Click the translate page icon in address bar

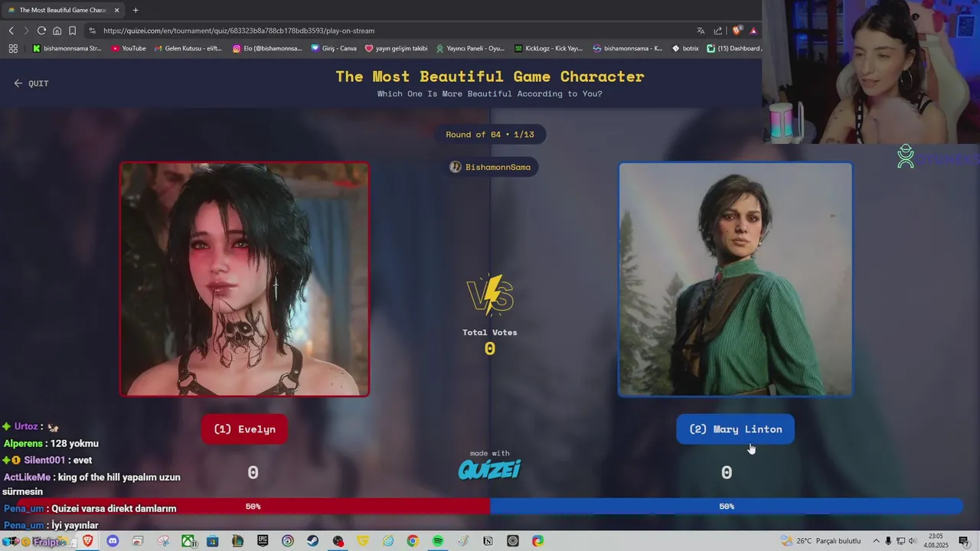[x=701, y=31]
